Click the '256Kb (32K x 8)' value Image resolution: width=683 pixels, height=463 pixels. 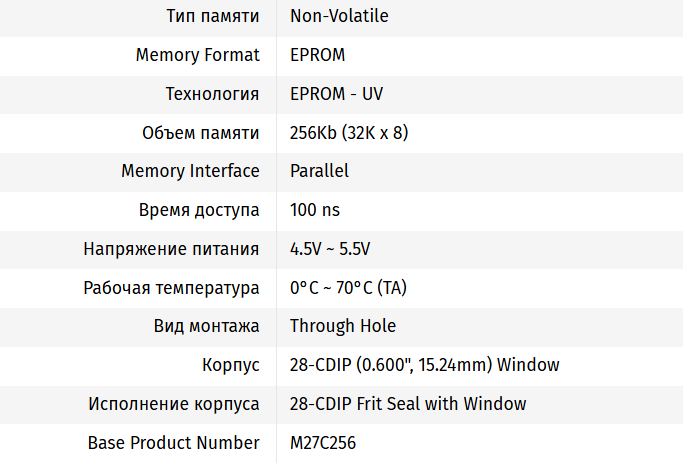[x=349, y=132]
